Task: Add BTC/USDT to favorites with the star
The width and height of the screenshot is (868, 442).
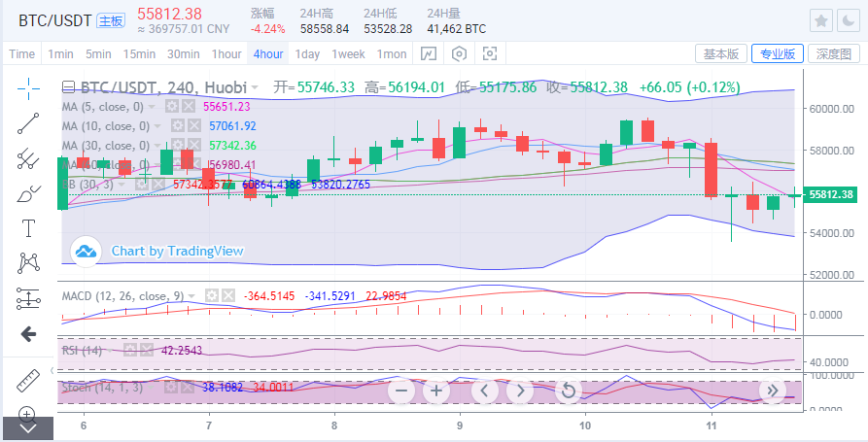Action: pos(821,21)
